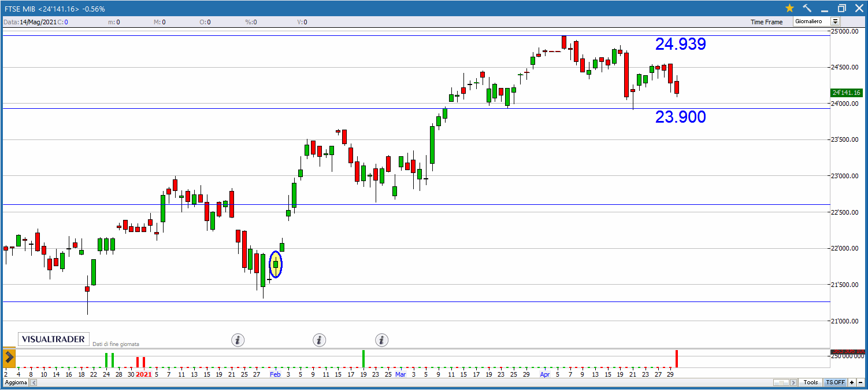
Task: Click the 2021 year marker on date axis
Action: click(x=143, y=374)
